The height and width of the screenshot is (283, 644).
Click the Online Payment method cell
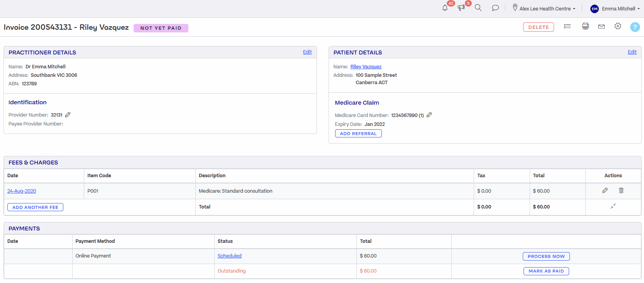(143, 256)
